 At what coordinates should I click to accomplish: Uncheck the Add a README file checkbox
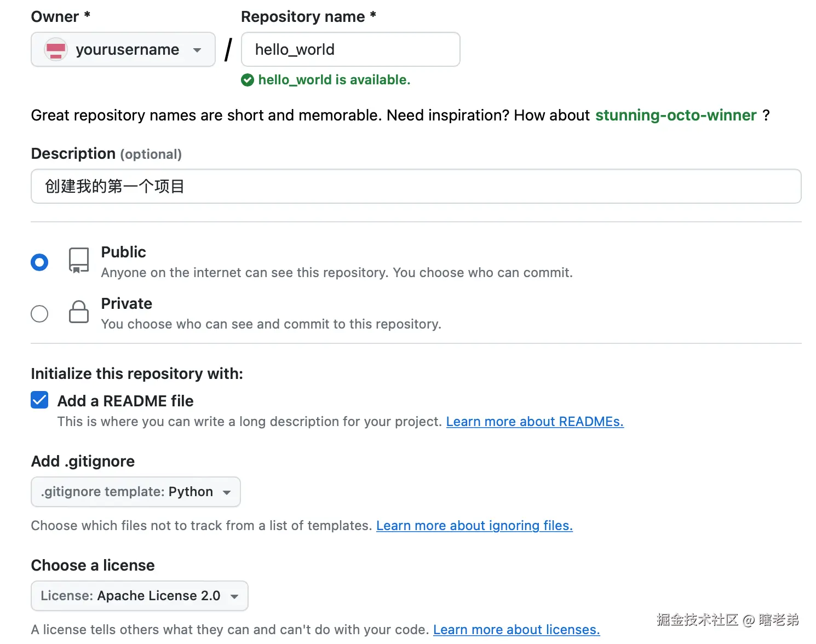point(39,400)
